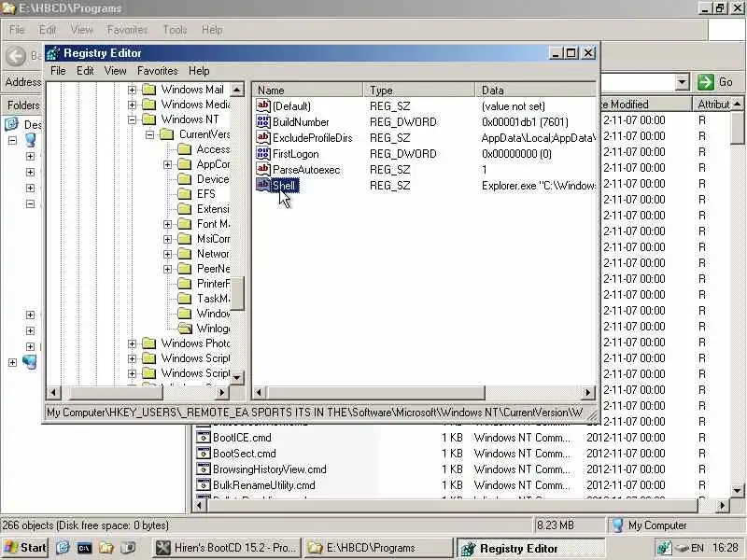
Task: Click the (Default) string value icon
Action: [x=263, y=105]
